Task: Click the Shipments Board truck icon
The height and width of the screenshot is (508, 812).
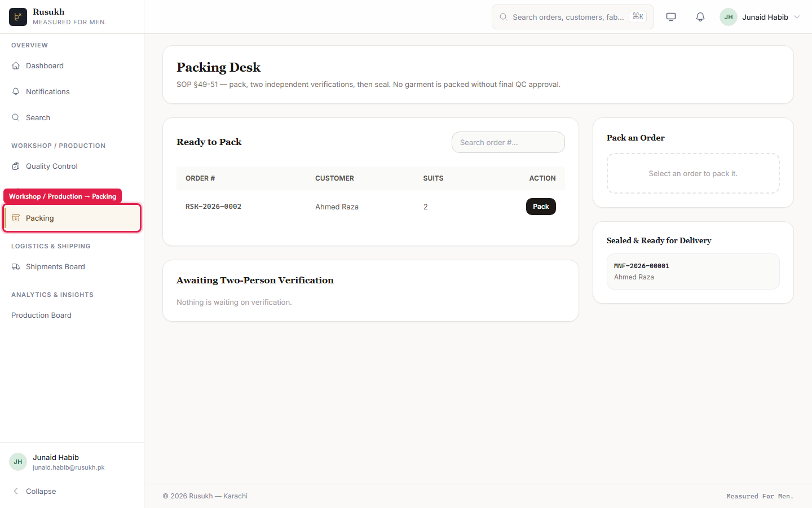Action: coord(16,266)
